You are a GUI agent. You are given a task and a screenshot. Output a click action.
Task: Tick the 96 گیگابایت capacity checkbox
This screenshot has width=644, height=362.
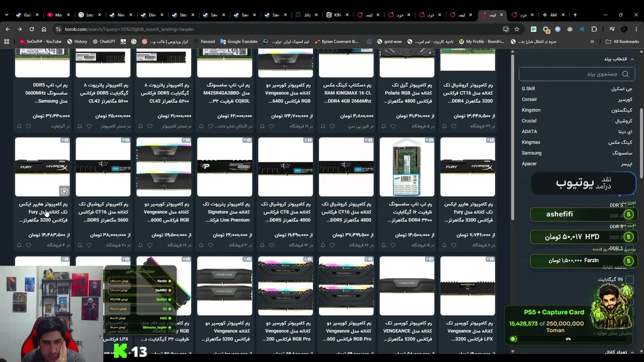[x=629, y=280]
